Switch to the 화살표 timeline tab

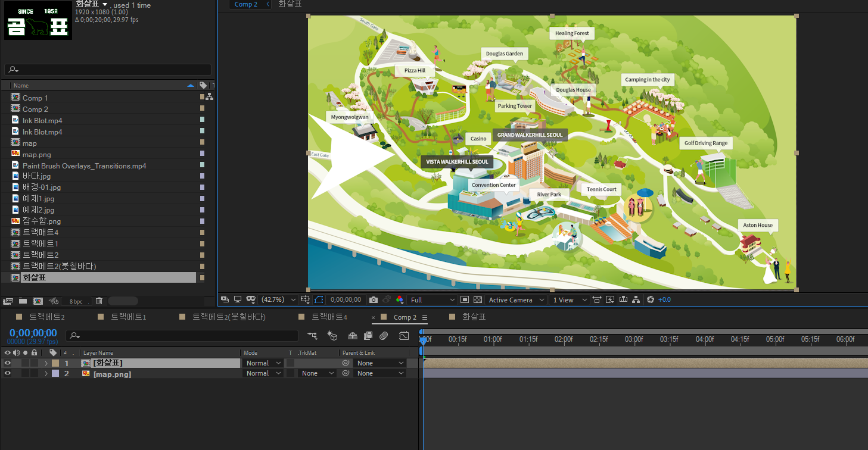(474, 317)
